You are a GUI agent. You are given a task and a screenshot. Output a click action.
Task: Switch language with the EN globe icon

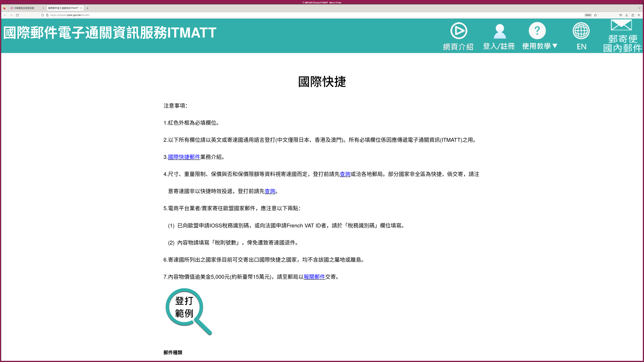pyautogui.click(x=581, y=31)
